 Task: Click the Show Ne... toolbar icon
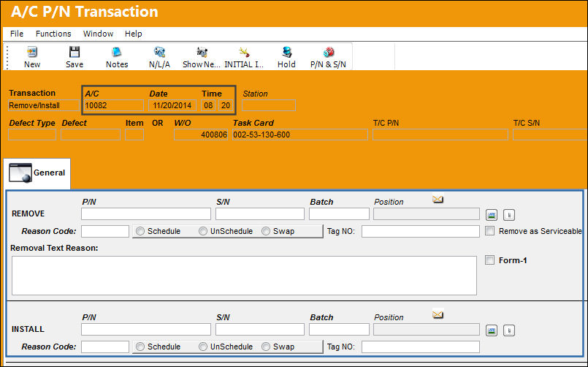click(x=202, y=52)
